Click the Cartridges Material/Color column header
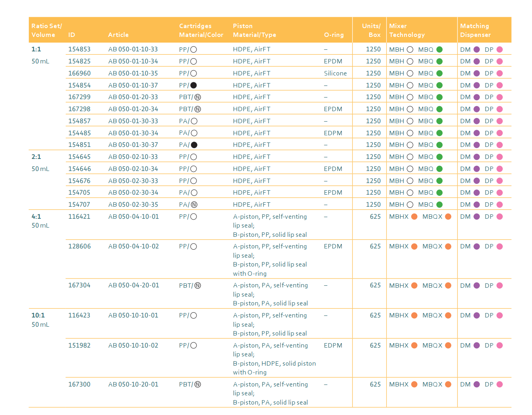The height and width of the screenshot is (415, 532). pyautogui.click(x=201, y=30)
